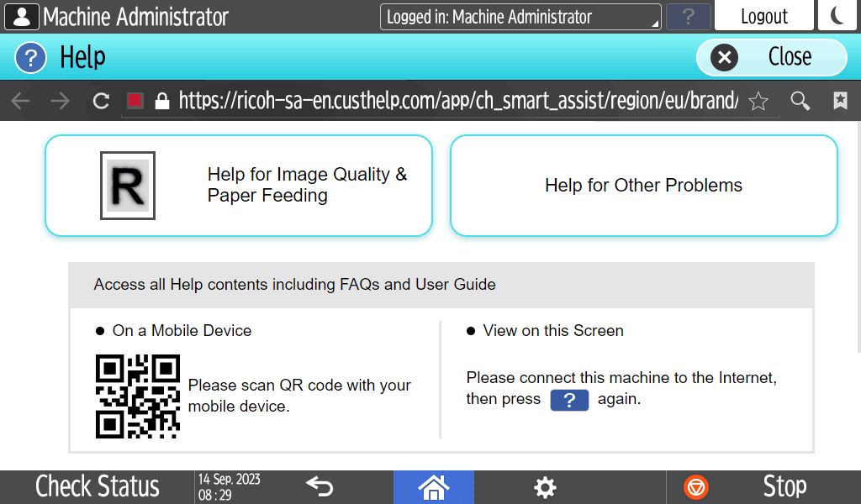Click the browser forward arrow
The width and height of the screenshot is (861, 504).
click(x=60, y=102)
